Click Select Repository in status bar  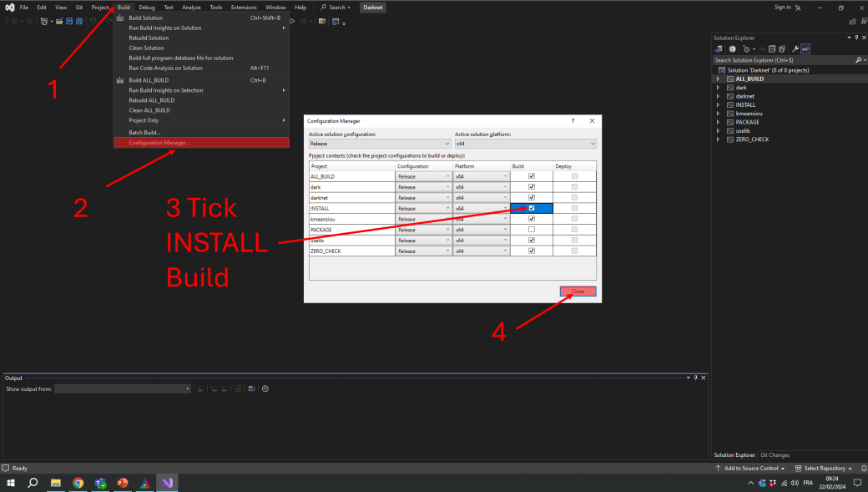coord(824,468)
